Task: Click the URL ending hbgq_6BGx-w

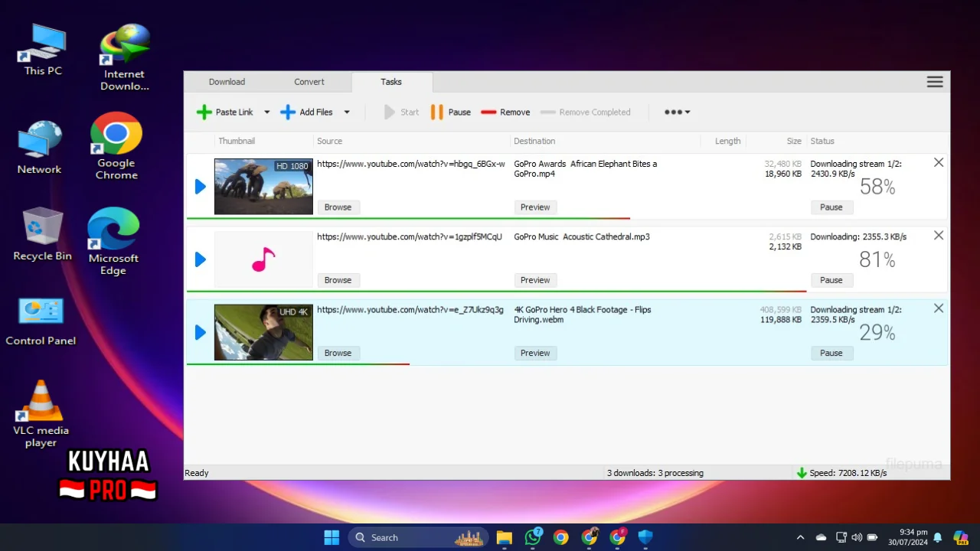Action: pyautogui.click(x=411, y=164)
